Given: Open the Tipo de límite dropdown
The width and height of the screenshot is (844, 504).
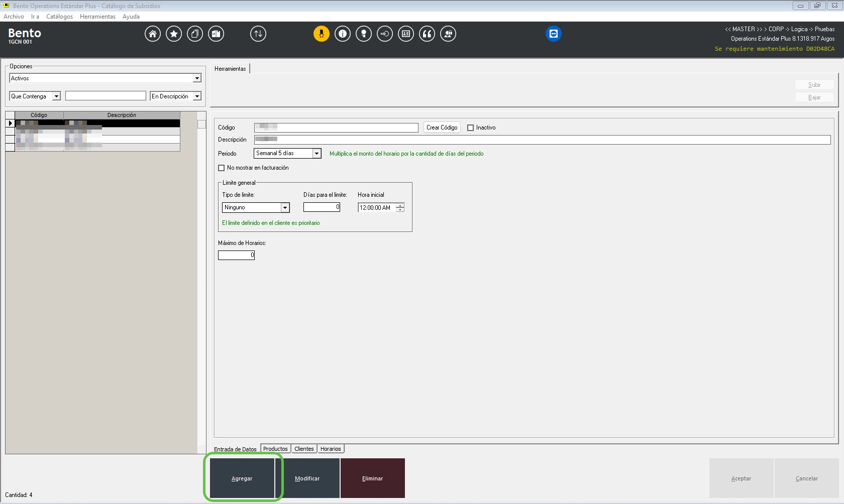Looking at the screenshot, I should point(285,207).
